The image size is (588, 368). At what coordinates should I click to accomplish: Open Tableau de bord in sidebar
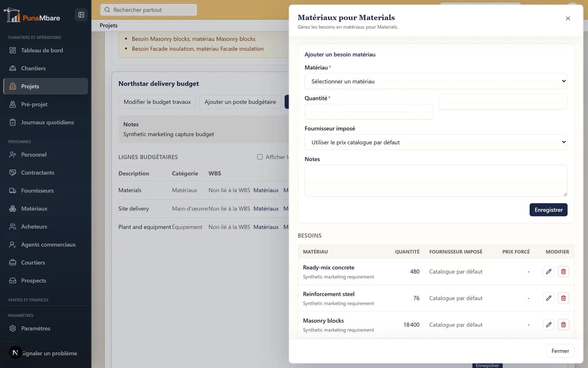tap(45, 50)
